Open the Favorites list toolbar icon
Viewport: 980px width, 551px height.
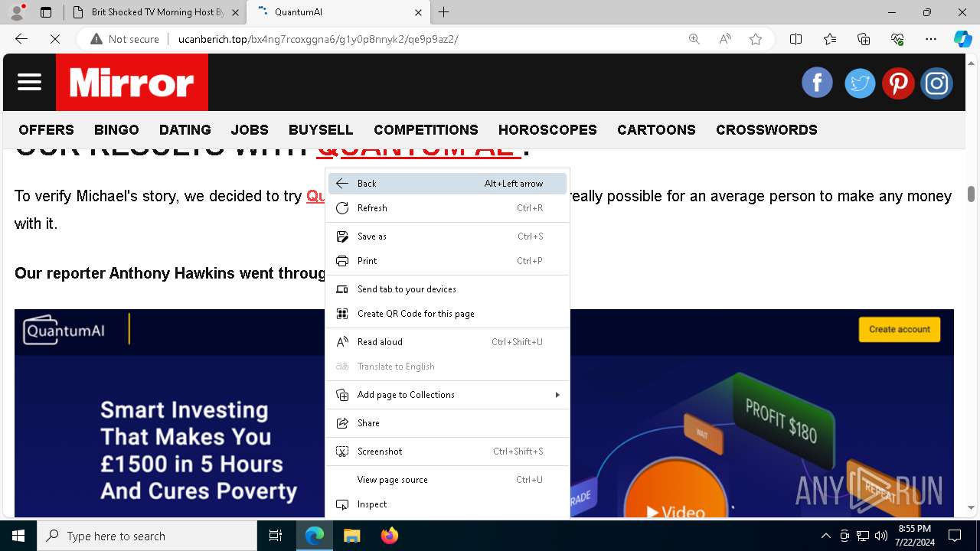[830, 39]
